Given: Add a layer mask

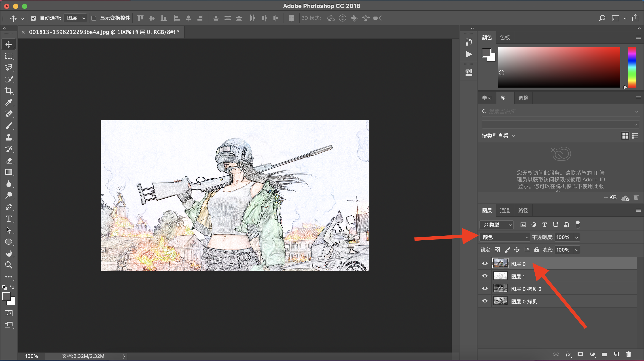Looking at the screenshot, I should [x=580, y=354].
